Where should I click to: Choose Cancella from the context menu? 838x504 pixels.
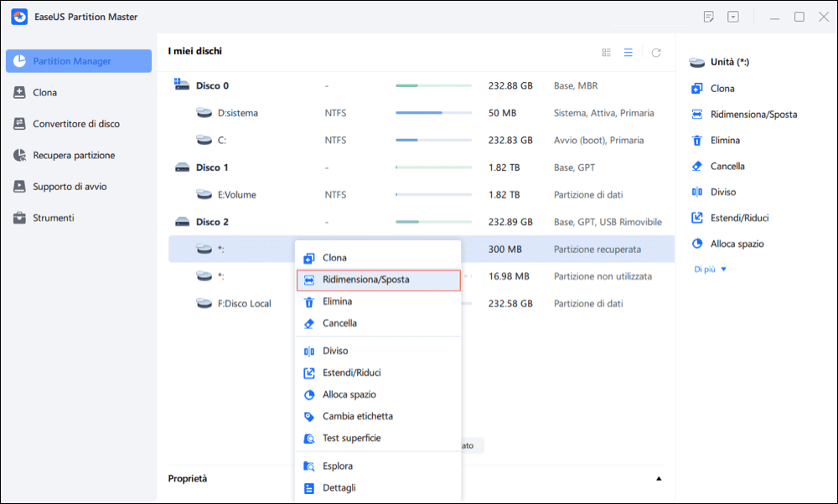[378, 323]
